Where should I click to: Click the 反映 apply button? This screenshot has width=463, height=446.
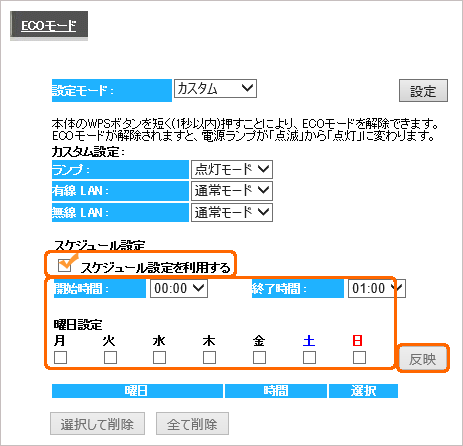point(423,359)
